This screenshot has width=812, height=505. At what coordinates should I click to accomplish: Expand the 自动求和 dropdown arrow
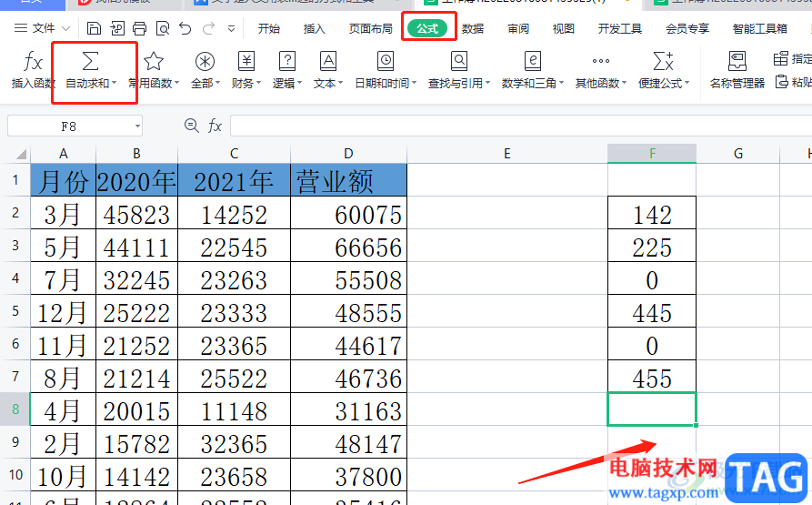coord(114,83)
